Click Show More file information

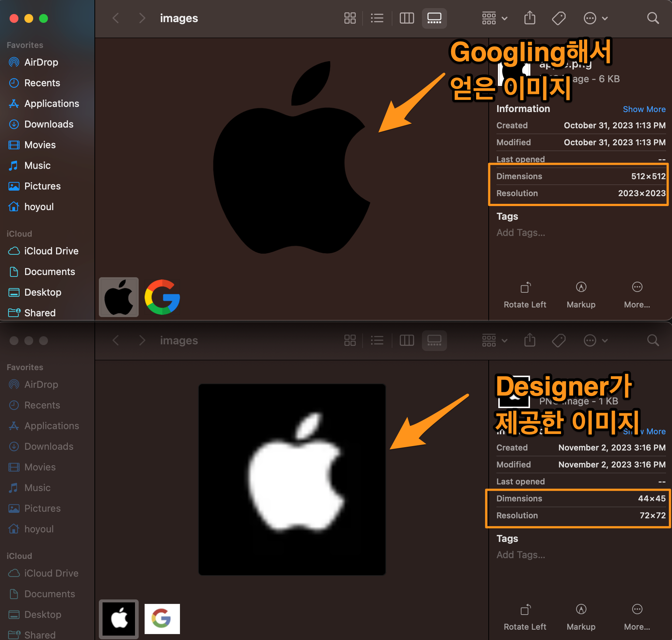[644, 109]
